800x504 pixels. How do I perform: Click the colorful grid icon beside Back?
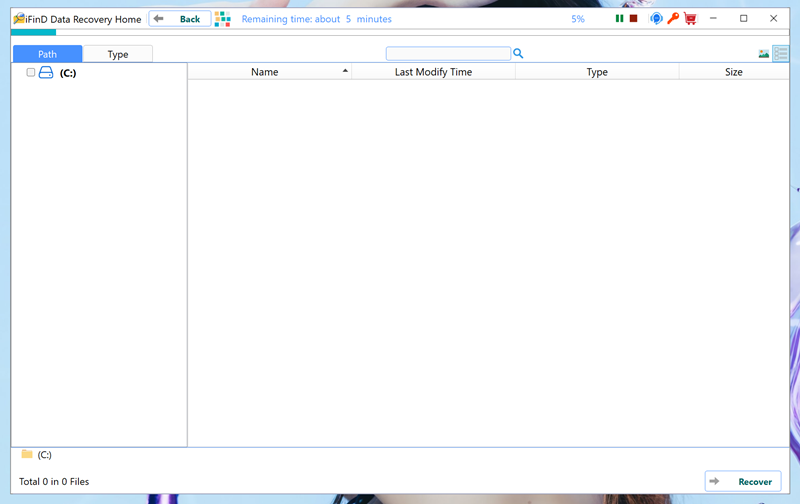pos(222,19)
